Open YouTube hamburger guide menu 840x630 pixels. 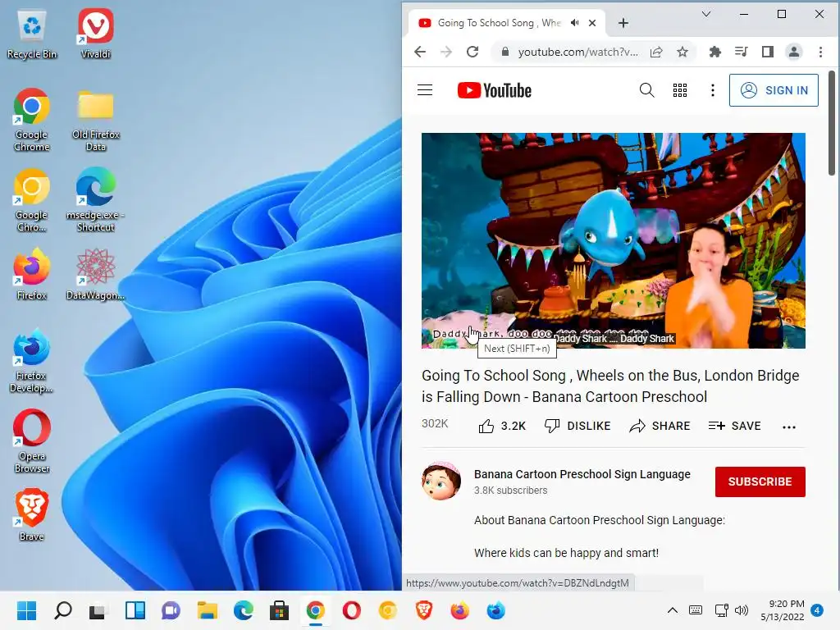coord(425,90)
